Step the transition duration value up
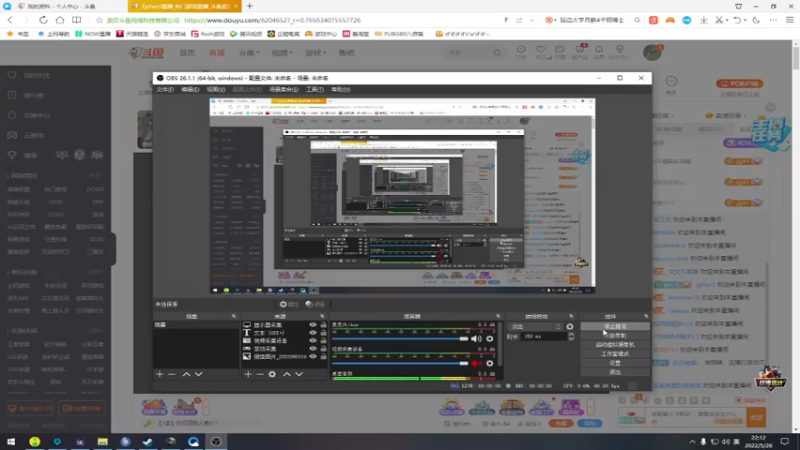The height and width of the screenshot is (450, 800). (571, 334)
